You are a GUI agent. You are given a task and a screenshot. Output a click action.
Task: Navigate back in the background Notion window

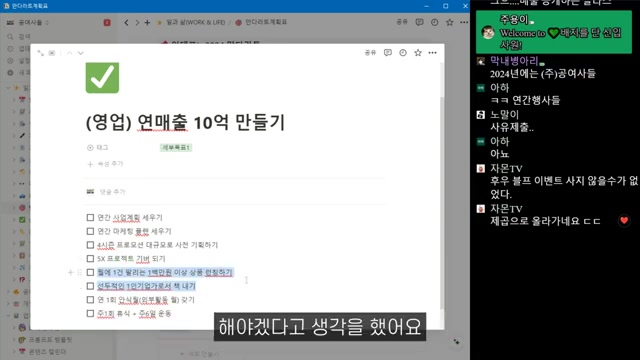pos(126,22)
